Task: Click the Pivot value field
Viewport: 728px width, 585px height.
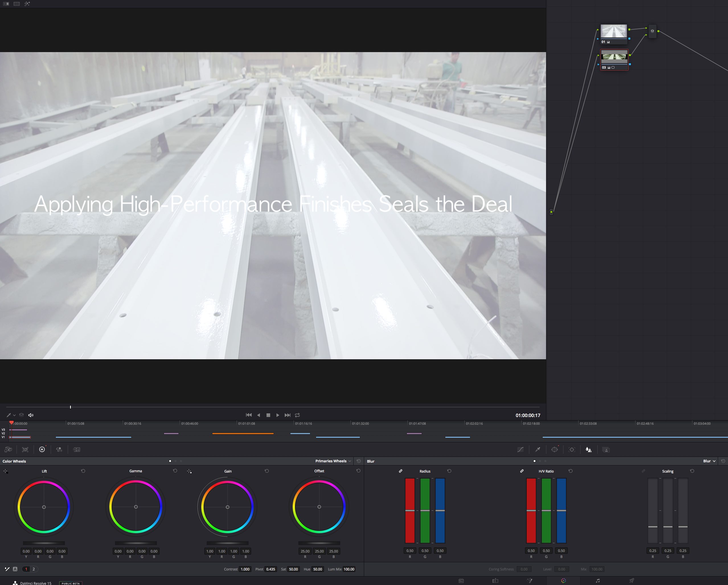Action: 270,569
